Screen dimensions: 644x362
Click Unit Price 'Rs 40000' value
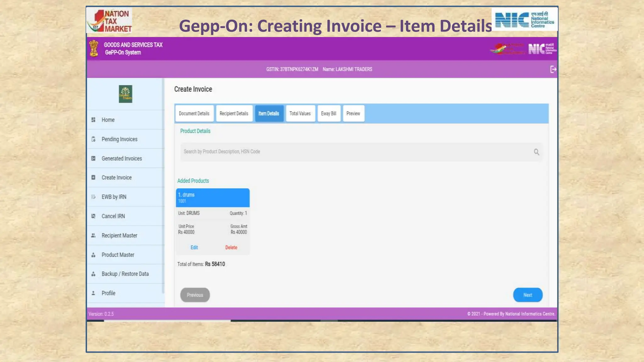(186, 232)
